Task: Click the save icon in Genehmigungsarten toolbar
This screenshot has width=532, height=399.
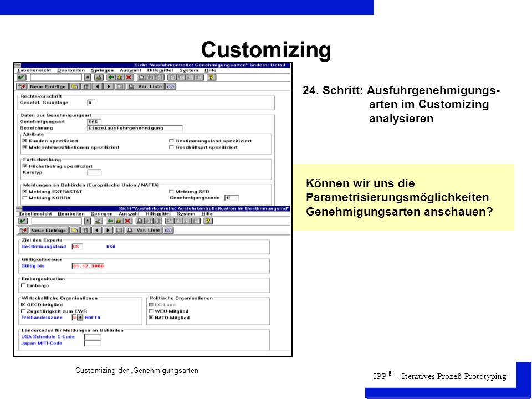Action: click(99, 78)
